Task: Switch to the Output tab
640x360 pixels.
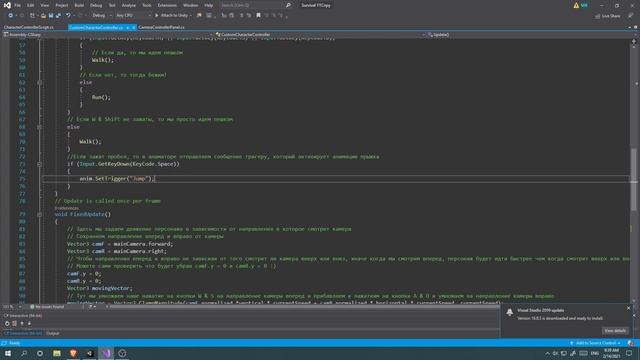Action: pos(53,333)
